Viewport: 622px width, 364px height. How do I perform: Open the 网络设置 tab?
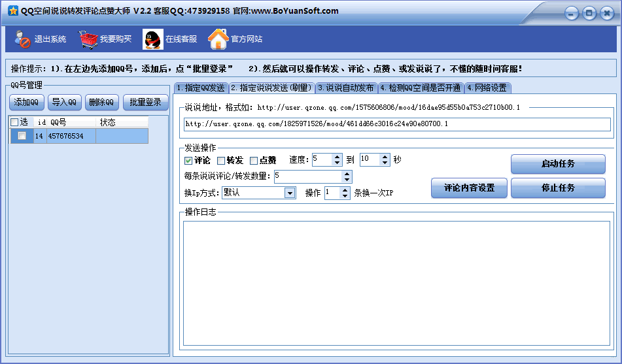pyautogui.click(x=487, y=88)
